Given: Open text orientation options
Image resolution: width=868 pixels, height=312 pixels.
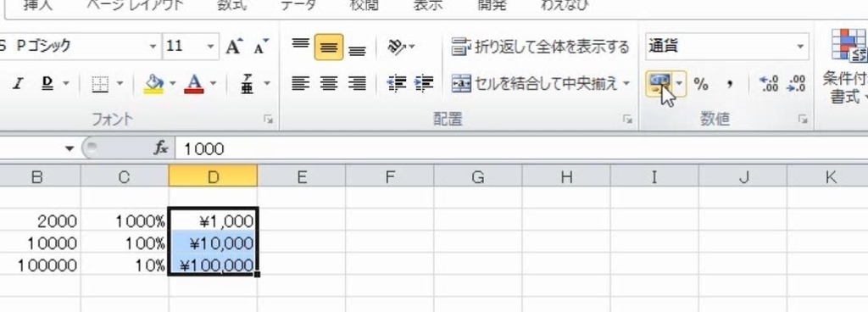Looking at the screenshot, I should point(401,47).
